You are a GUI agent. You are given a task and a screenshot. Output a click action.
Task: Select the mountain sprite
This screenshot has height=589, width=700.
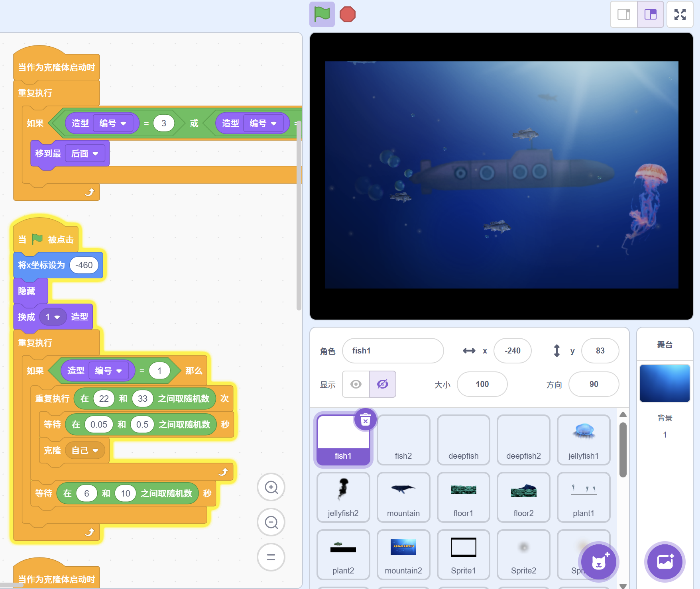click(x=403, y=497)
